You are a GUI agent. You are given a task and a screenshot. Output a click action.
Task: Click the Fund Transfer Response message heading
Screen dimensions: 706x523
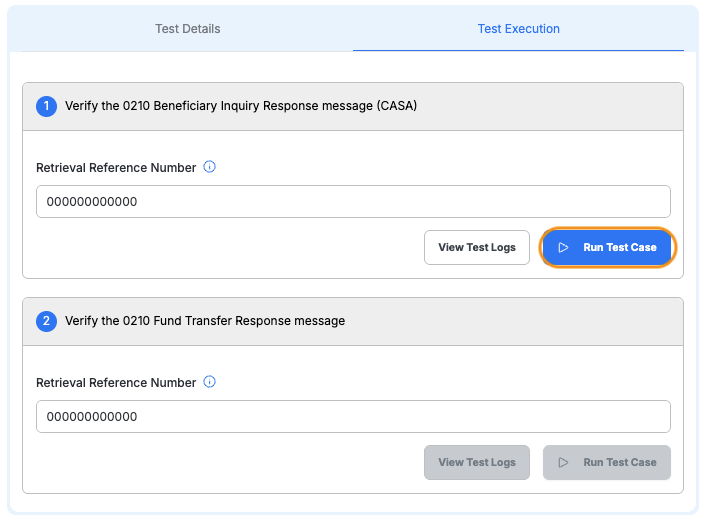pyautogui.click(x=205, y=321)
